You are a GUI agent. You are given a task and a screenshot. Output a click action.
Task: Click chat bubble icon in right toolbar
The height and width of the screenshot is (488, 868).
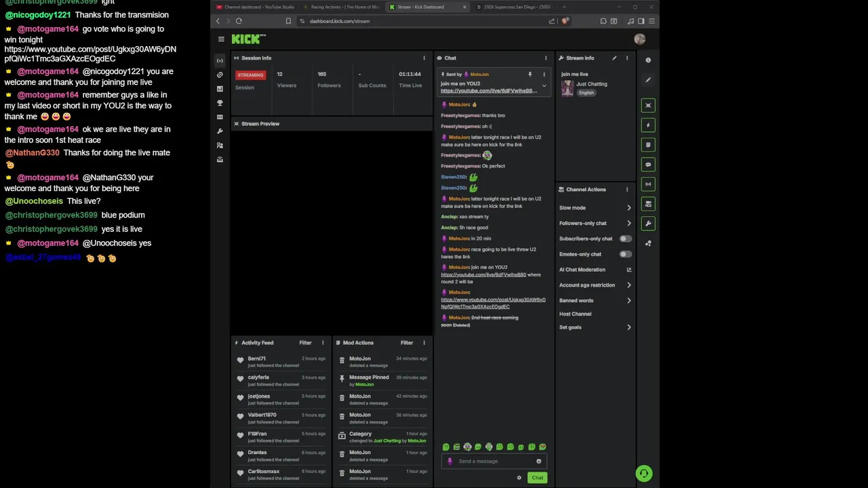(x=648, y=165)
